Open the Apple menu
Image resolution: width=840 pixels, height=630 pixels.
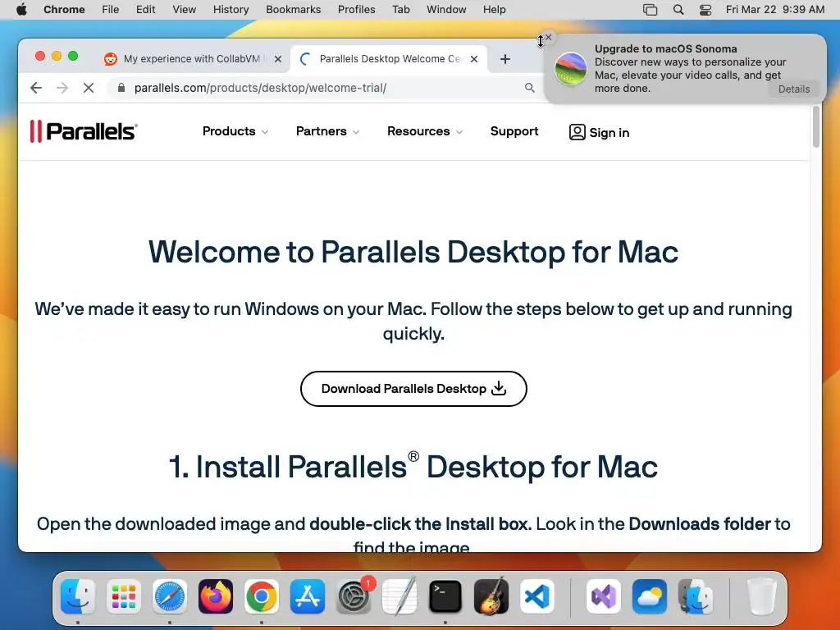point(21,10)
